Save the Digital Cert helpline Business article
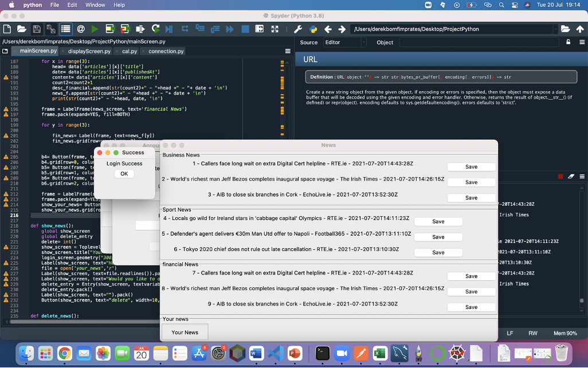Viewport: 588px width, 368px height. 472,167
